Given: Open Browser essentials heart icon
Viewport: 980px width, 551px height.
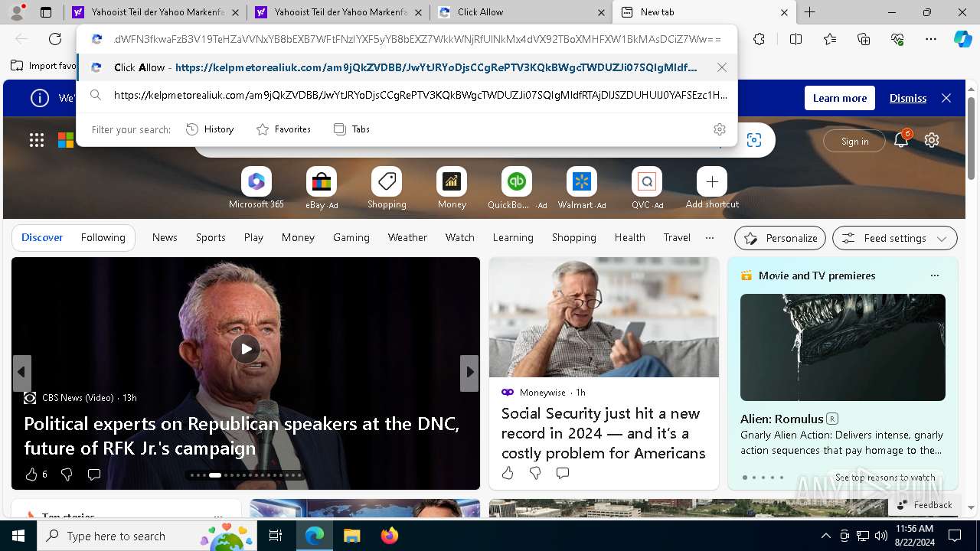Looking at the screenshot, I should point(897,39).
